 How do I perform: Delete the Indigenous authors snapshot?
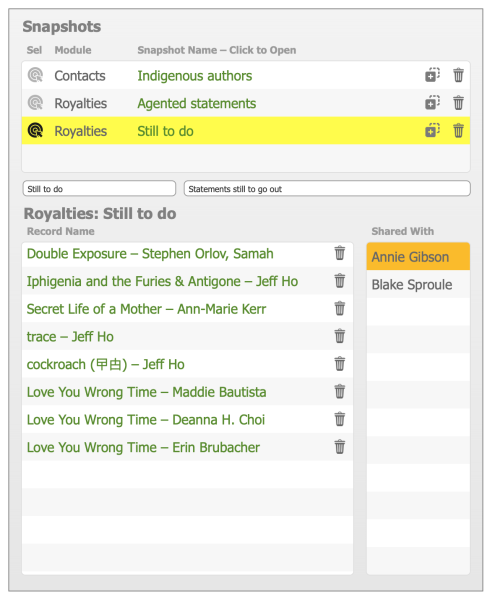(458, 75)
